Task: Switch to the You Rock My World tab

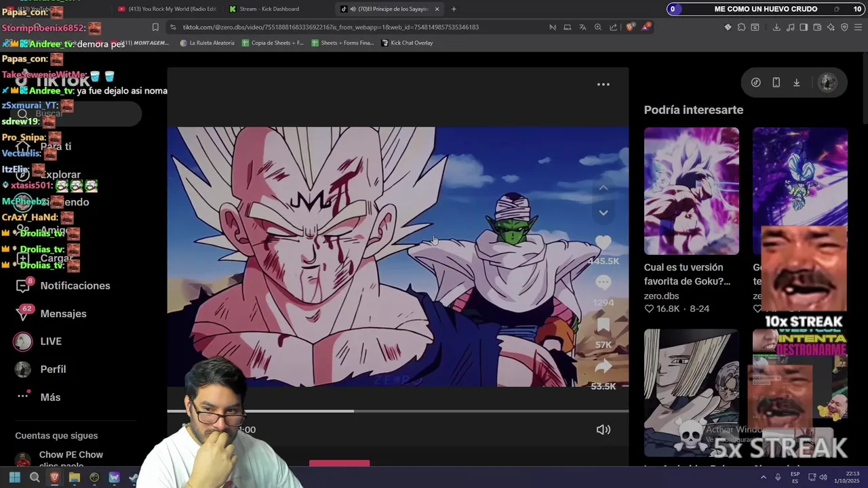Action: coord(166,9)
